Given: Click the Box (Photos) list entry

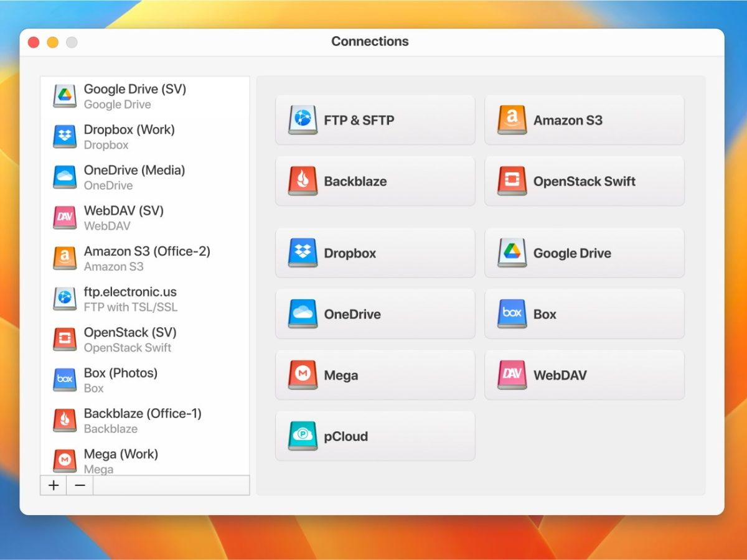Looking at the screenshot, I should point(120,380).
